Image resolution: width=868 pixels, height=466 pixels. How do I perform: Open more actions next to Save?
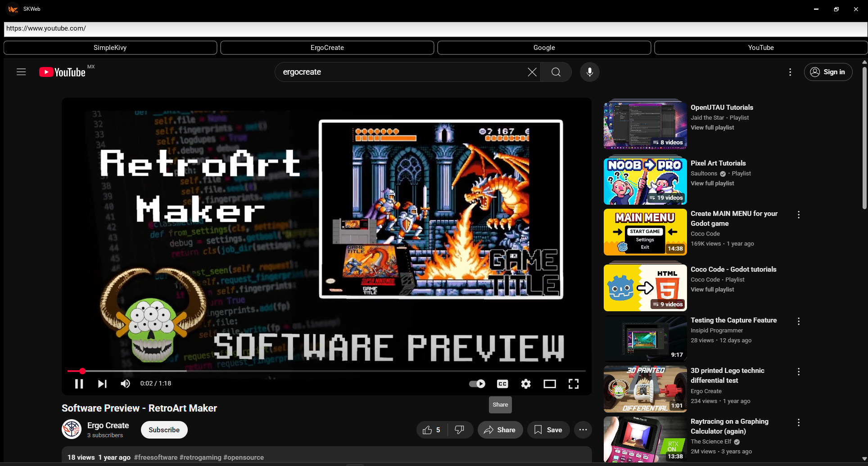point(583,430)
